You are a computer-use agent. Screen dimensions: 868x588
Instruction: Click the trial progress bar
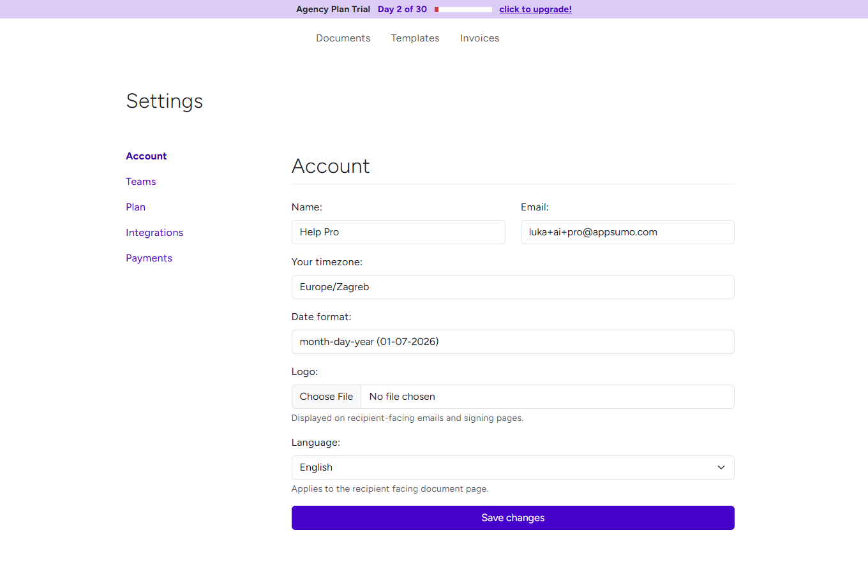tap(463, 9)
